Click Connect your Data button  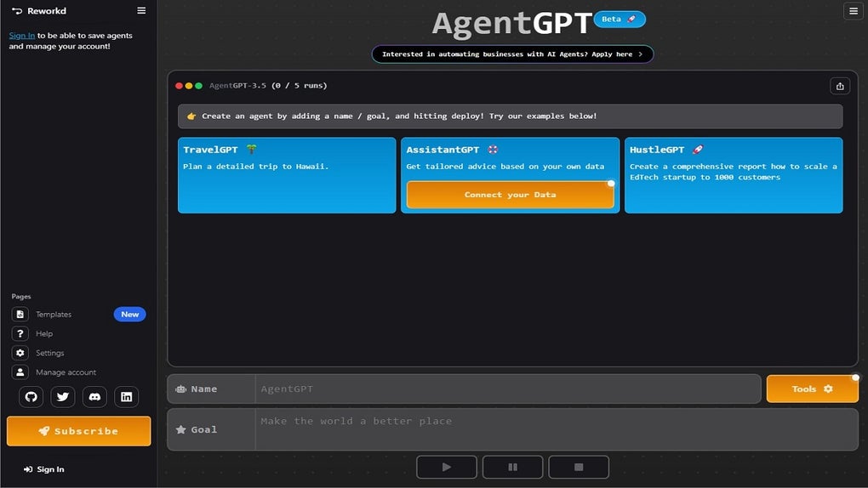[510, 195]
